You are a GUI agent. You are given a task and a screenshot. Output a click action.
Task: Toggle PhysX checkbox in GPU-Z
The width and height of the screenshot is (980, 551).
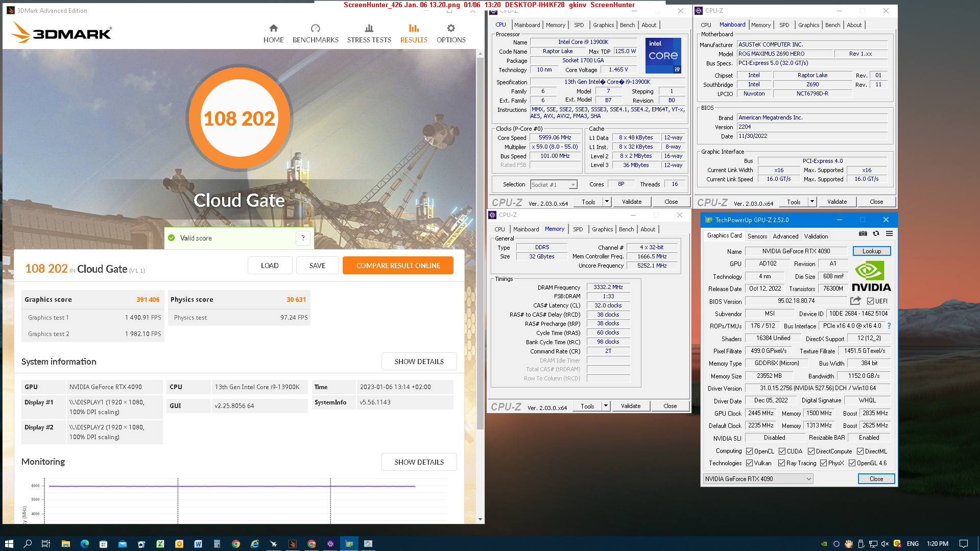823,463
